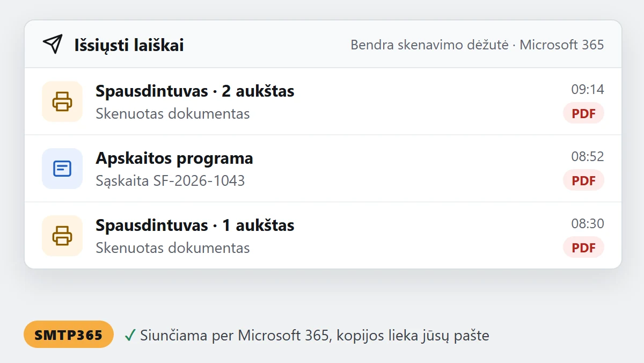Image resolution: width=644 pixels, height=363 pixels.
Task: Open the PDF badge at 09:14
Action: (583, 113)
